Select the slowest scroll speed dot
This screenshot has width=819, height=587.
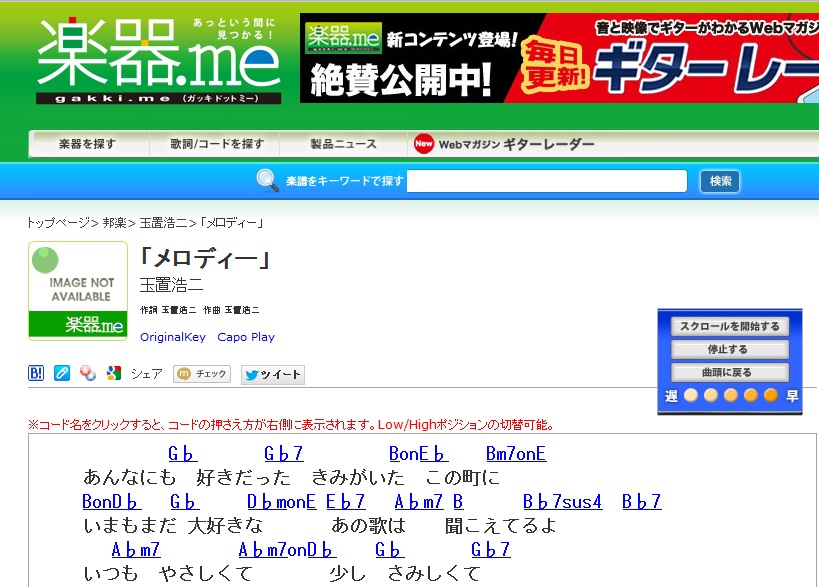(x=690, y=396)
